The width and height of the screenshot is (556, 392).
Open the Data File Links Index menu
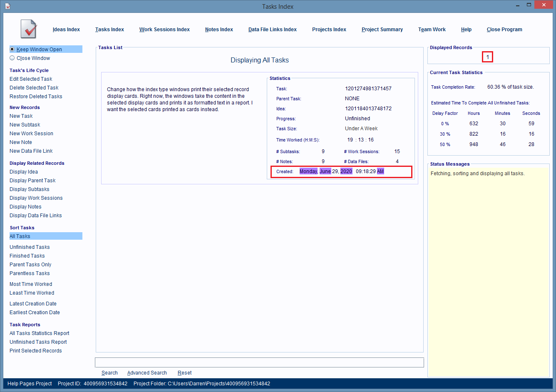click(x=273, y=30)
